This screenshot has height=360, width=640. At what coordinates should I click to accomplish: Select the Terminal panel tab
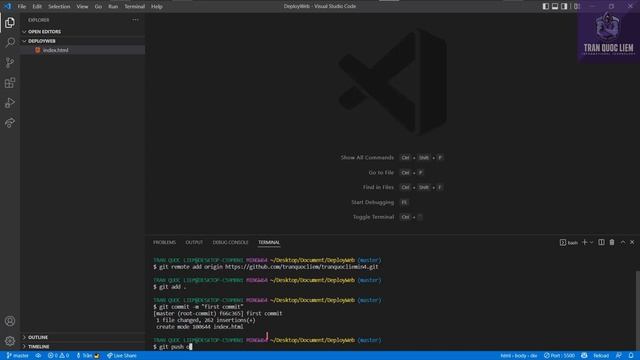point(269,242)
